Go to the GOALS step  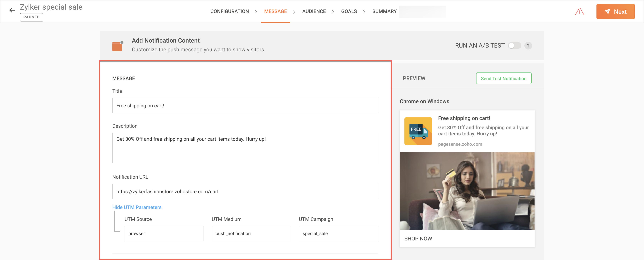349,12
